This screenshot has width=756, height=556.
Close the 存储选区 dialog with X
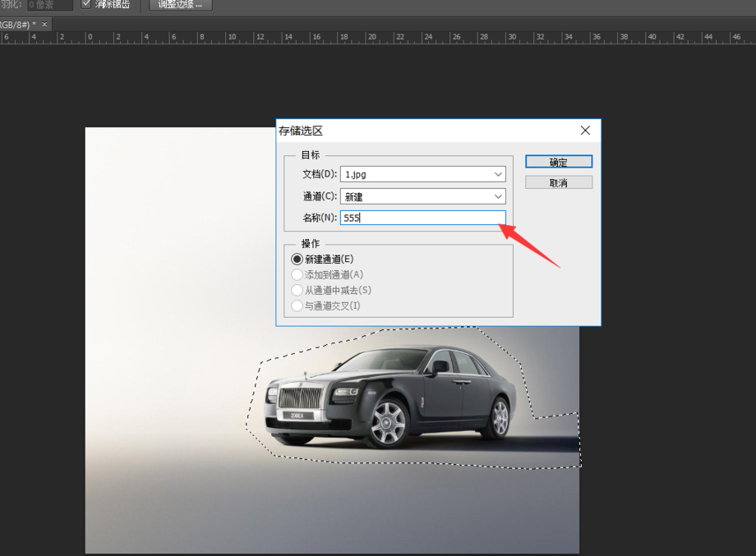click(x=585, y=131)
